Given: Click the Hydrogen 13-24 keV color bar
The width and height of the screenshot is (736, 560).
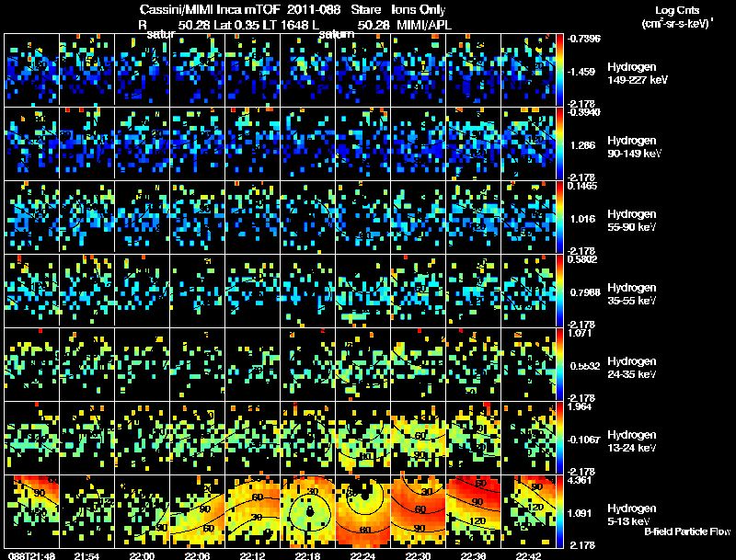Looking at the screenshot, I should pos(560,438).
